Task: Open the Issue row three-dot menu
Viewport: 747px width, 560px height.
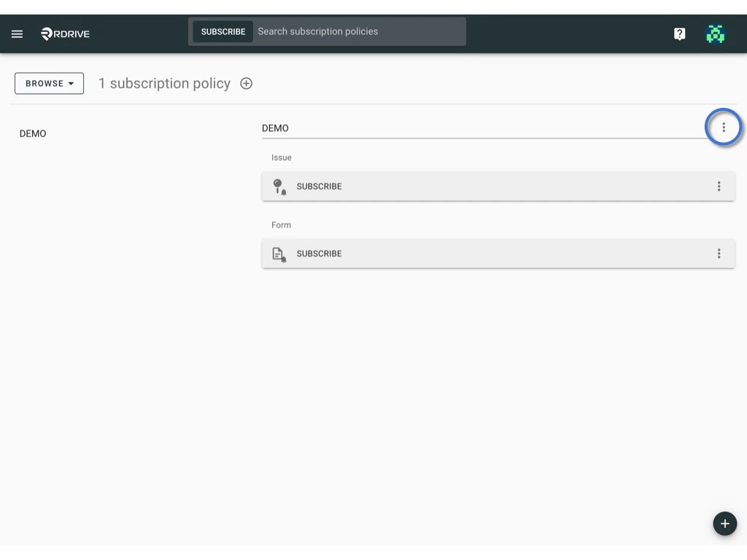Action: tap(719, 186)
